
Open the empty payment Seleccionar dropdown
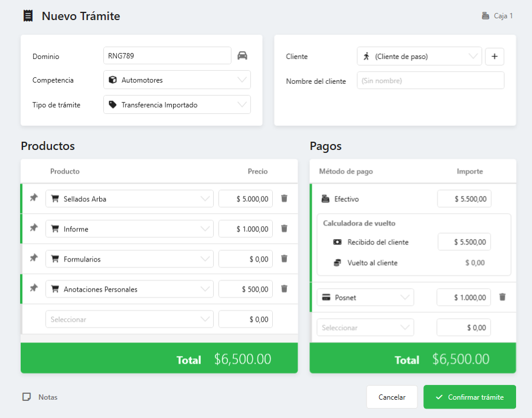coord(365,328)
